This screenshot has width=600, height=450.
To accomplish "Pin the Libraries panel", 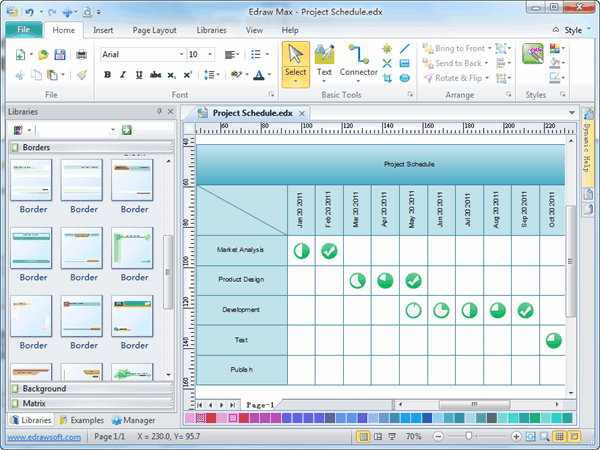I will click(x=158, y=111).
